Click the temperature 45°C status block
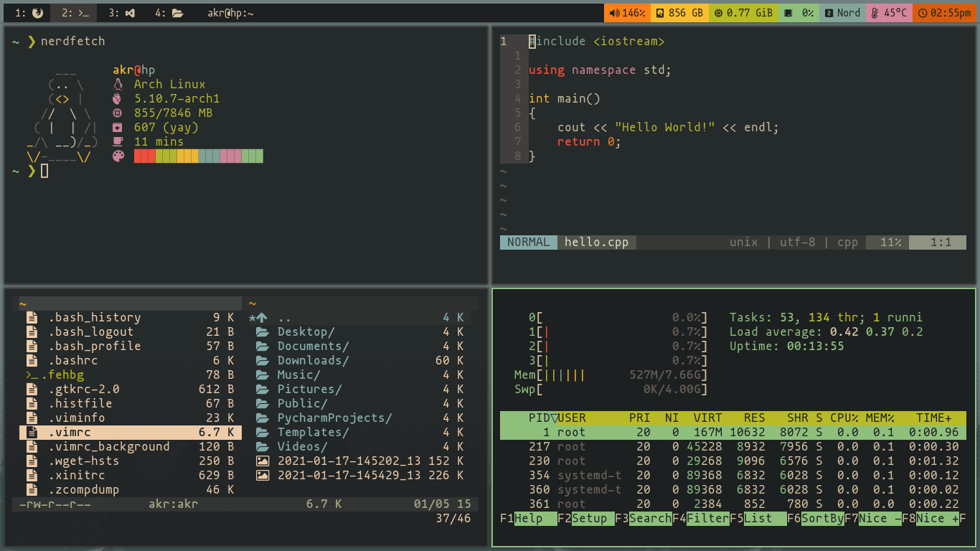Image resolution: width=980 pixels, height=551 pixels. pyautogui.click(x=889, y=13)
